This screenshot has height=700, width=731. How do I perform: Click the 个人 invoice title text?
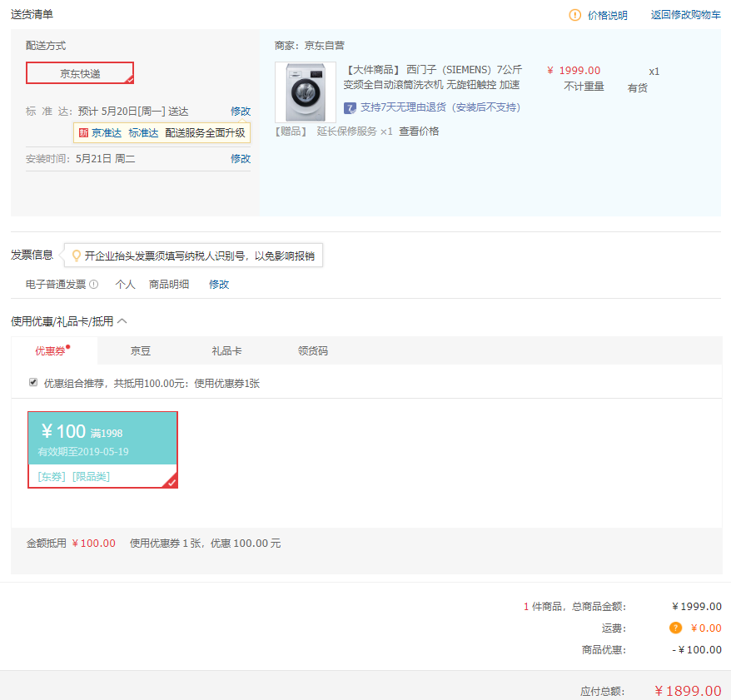click(126, 285)
